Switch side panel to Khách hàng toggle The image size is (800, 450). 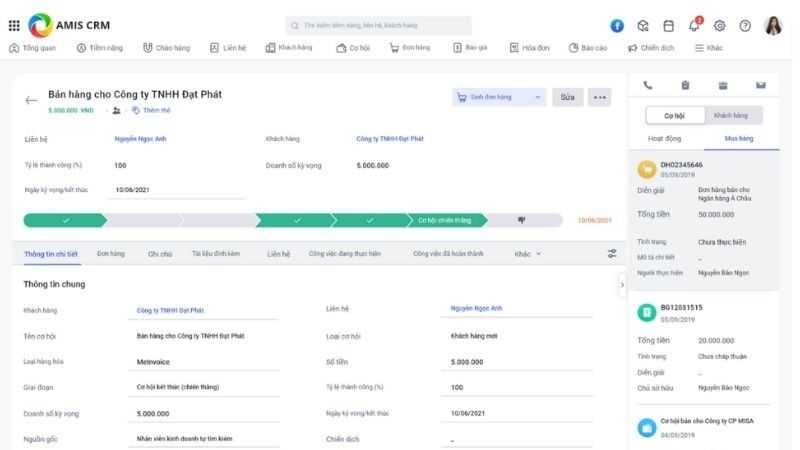[733, 116]
